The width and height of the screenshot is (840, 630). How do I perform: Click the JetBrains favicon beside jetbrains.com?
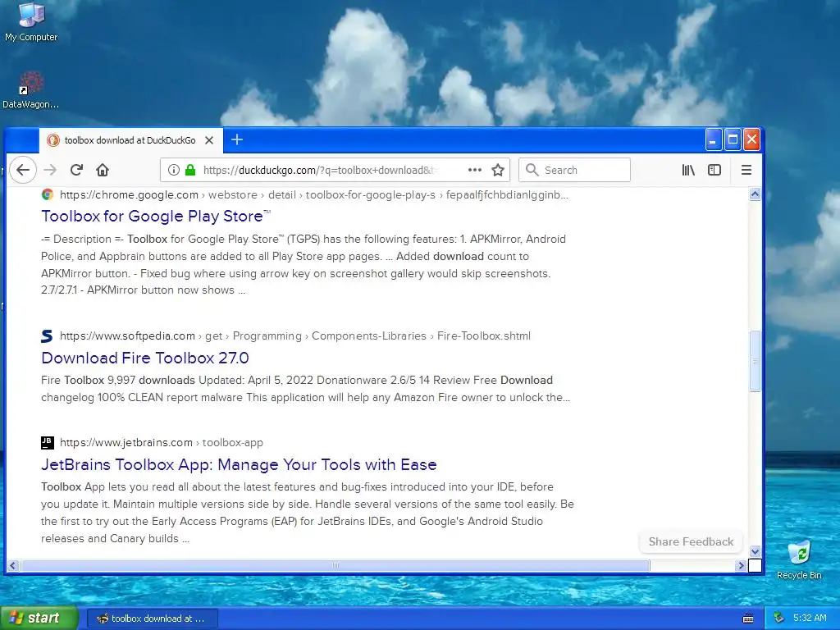[x=47, y=442]
